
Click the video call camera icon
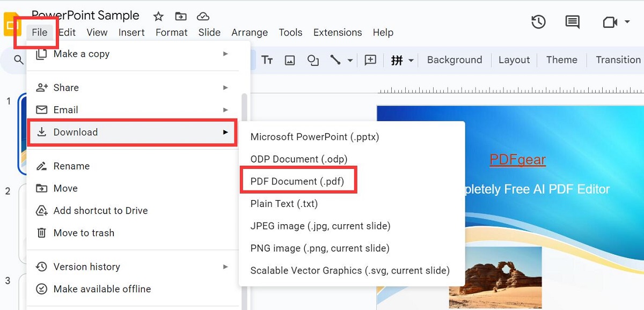(610, 22)
